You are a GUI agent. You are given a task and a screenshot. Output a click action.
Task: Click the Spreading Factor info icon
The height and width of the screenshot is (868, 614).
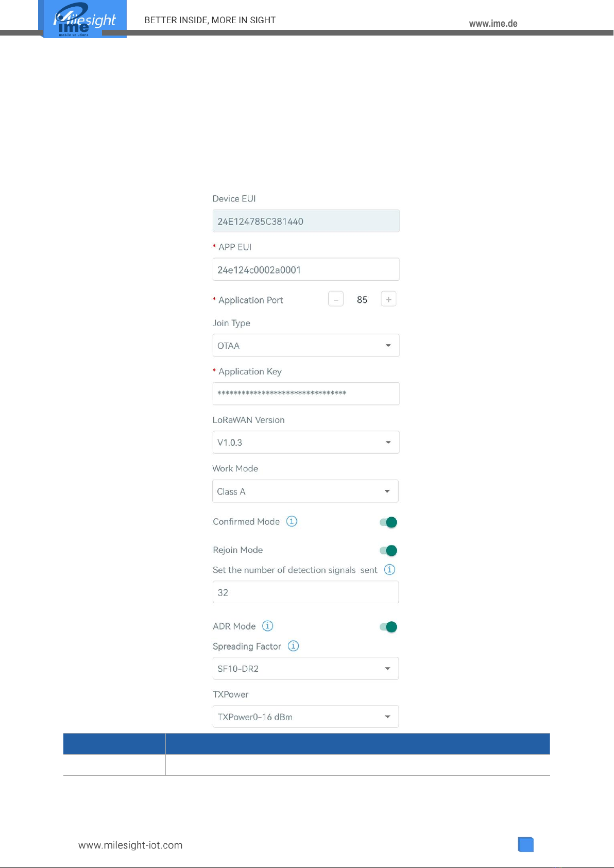tap(293, 646)
